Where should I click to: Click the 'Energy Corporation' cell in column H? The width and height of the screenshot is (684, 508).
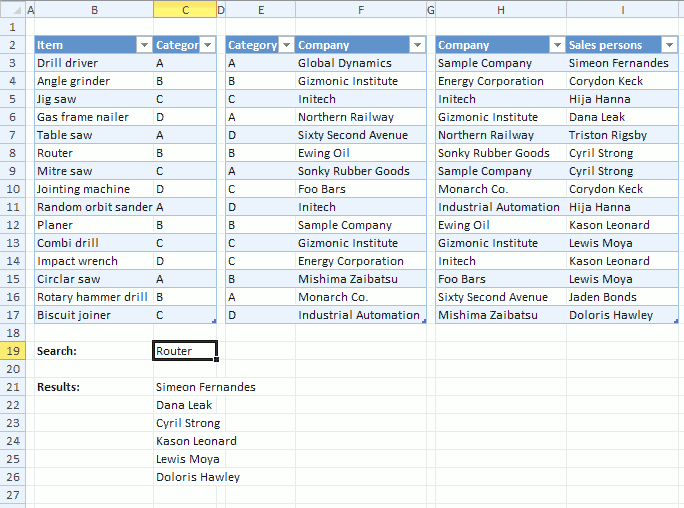[501, 81]
